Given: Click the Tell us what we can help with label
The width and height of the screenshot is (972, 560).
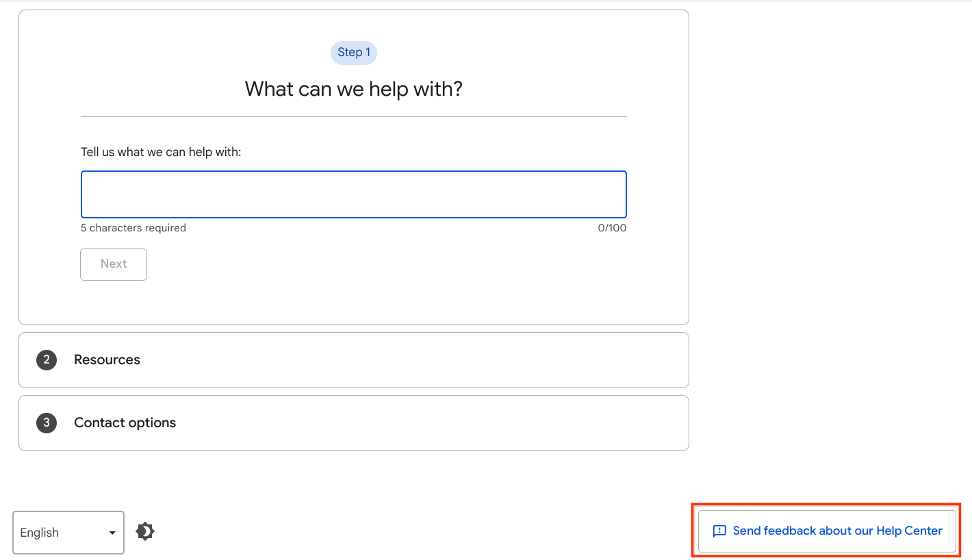Looking at the screenshot, I should coord(160,151).
